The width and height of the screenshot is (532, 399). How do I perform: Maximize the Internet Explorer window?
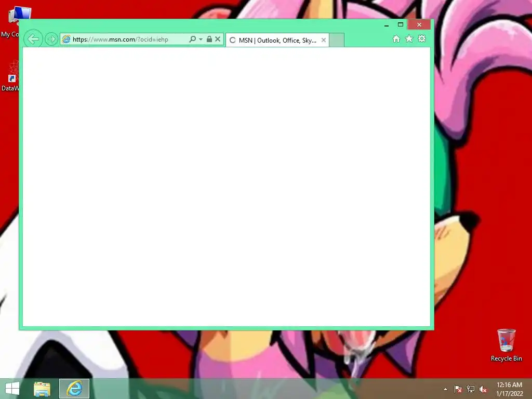pyautogui.click(x=401, y=25)
